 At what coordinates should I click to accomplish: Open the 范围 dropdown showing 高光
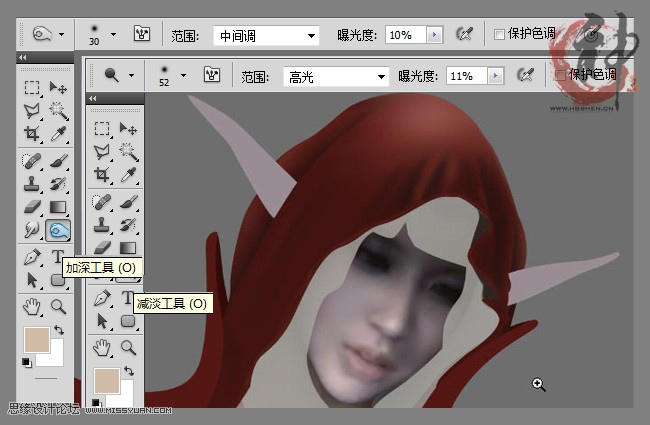tap(336, 77)
